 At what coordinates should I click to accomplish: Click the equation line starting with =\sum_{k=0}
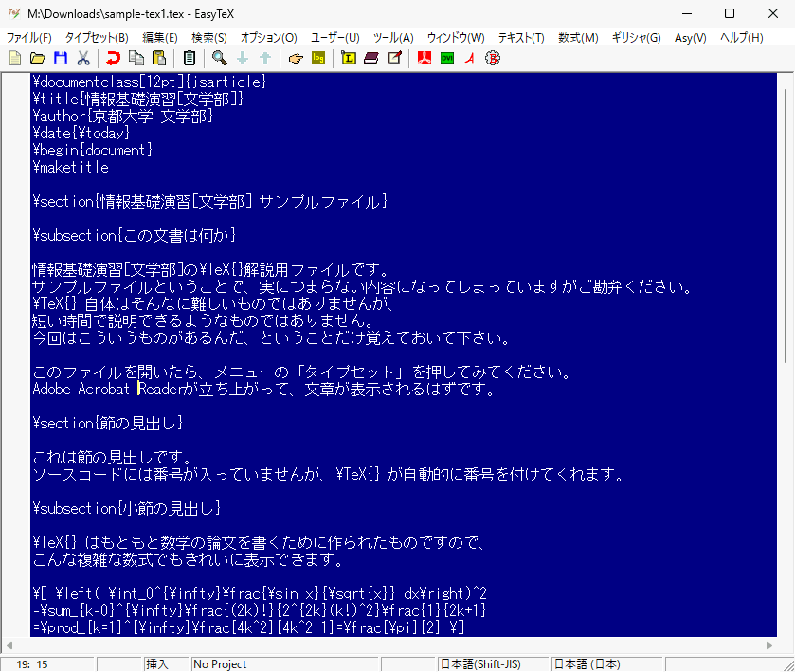(x=259, y=610)
